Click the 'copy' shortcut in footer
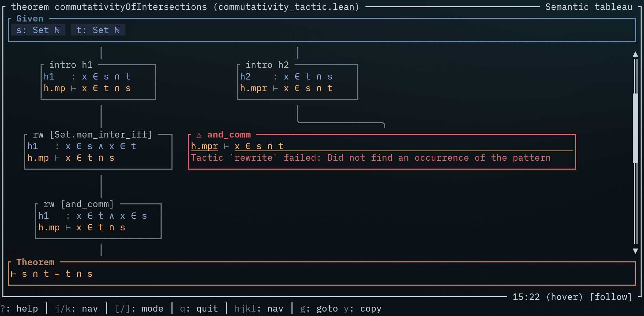Image resolution: width=644 pixels, height=316 pixels. 370,308
